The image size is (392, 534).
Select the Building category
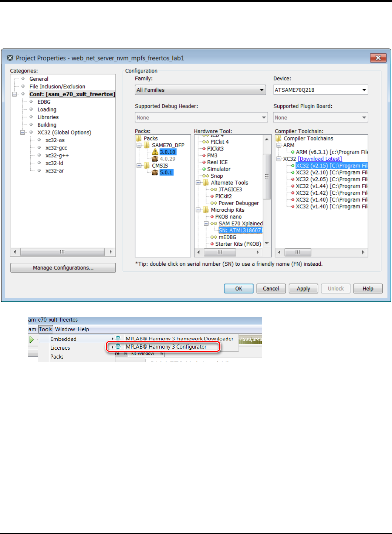tap(47, 125)
